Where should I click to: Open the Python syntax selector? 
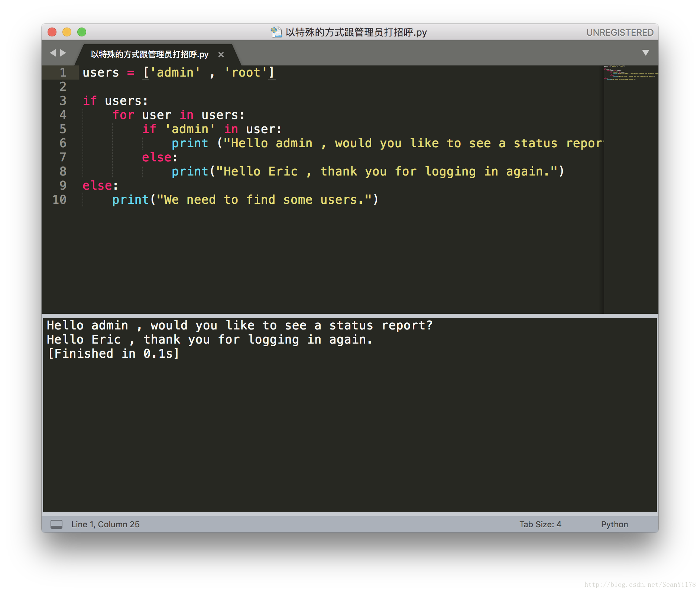(615, 524)
